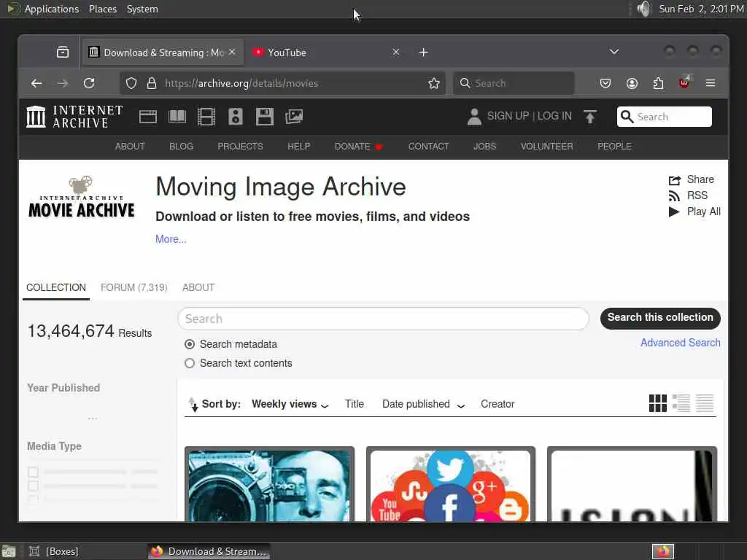This screenshot has width=747, height=560.
Task: Close the Download & Streaming tab
Action: pos(232,52)
